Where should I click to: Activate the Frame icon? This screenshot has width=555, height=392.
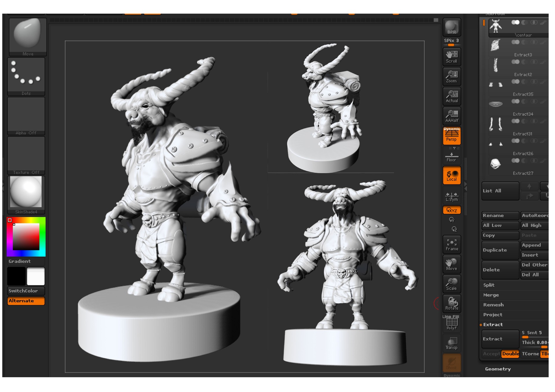point(451,244)
